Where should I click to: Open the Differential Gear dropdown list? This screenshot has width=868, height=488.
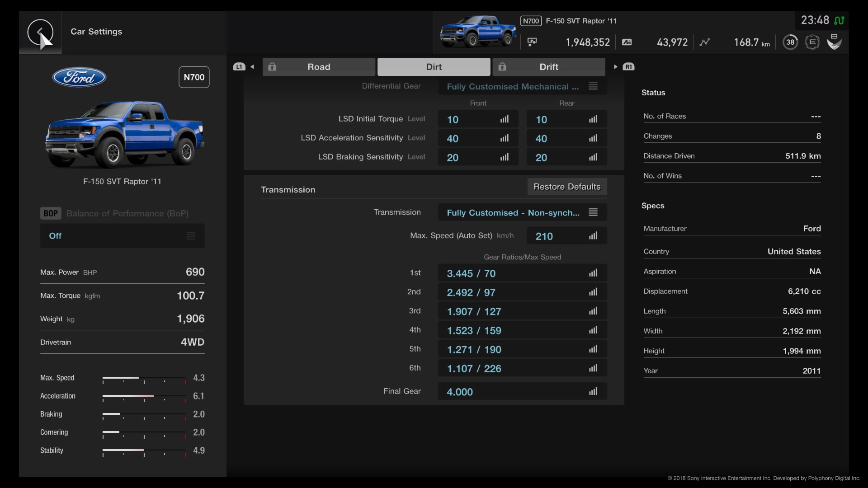(x=522, y=86)
